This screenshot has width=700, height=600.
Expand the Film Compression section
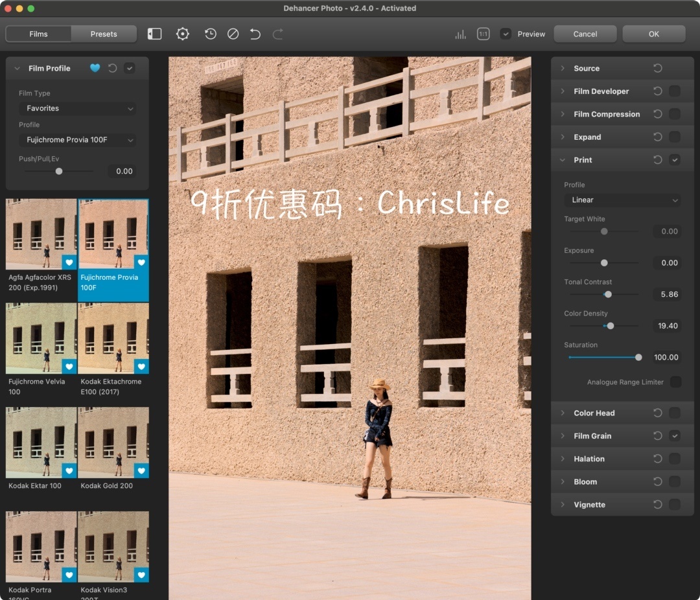563,114
